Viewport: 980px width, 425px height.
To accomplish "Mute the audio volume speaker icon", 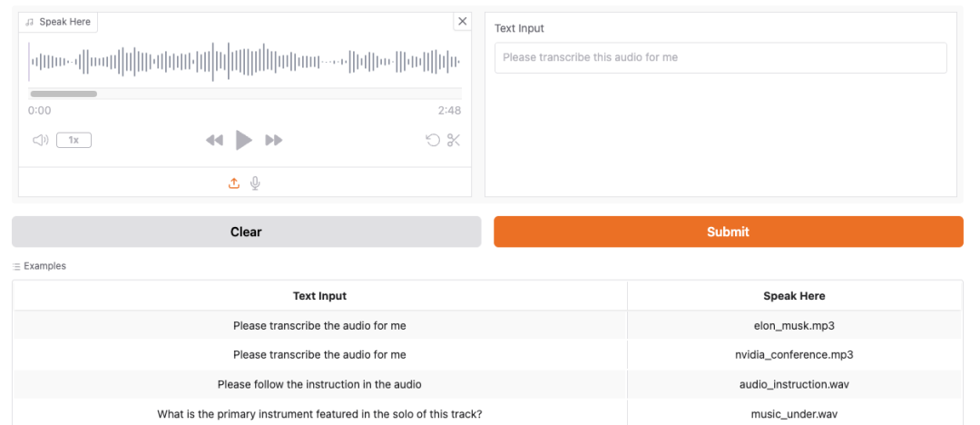I will click(x=41, y=140).
